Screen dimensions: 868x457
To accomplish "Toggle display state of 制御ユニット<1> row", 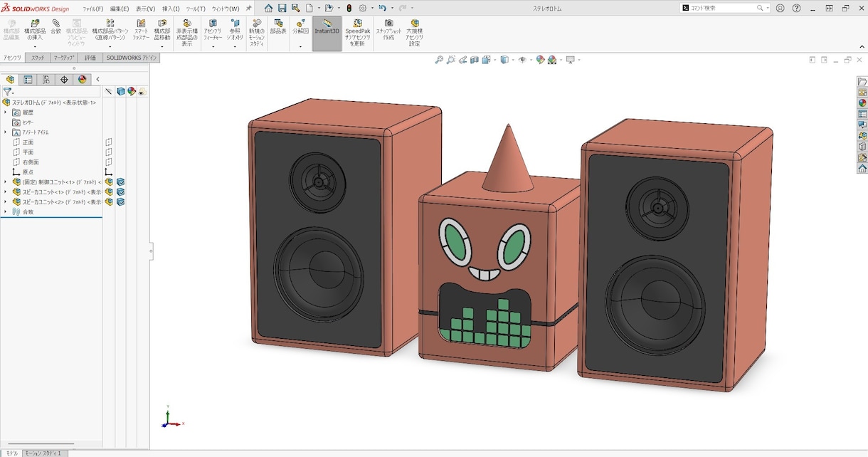I will (x=120, y=182).
